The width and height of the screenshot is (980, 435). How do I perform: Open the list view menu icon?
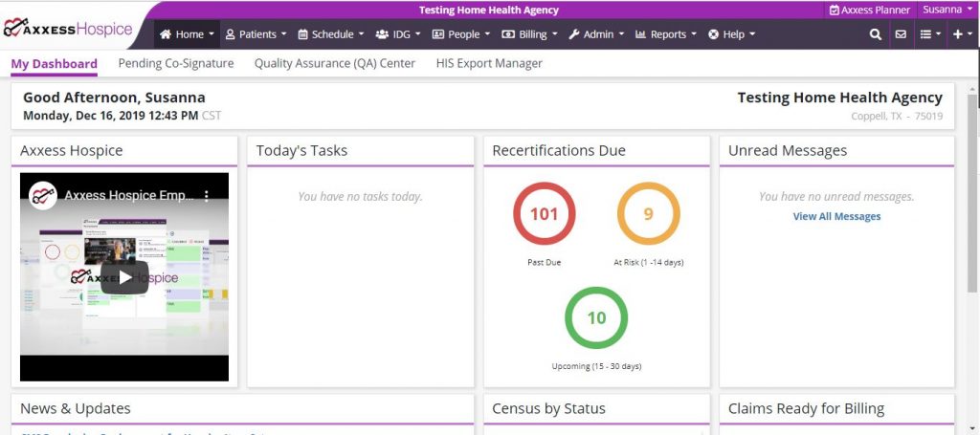[929, 34]
